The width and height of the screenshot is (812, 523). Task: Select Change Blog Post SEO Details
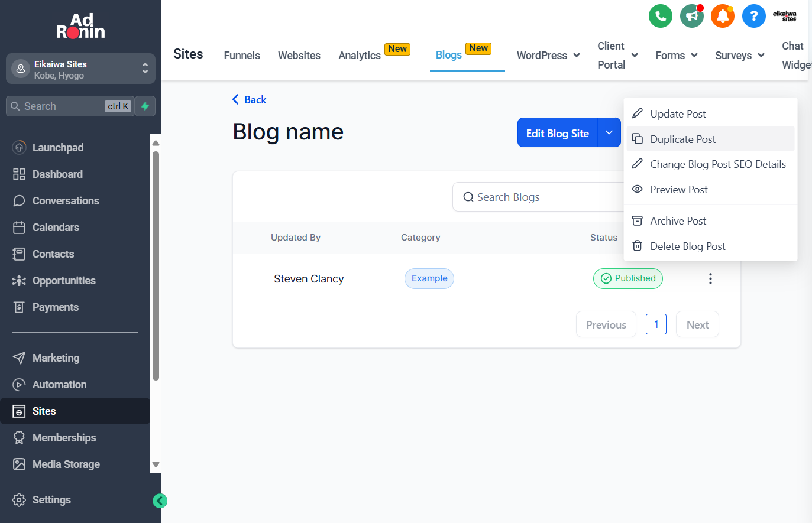[710, 164]
